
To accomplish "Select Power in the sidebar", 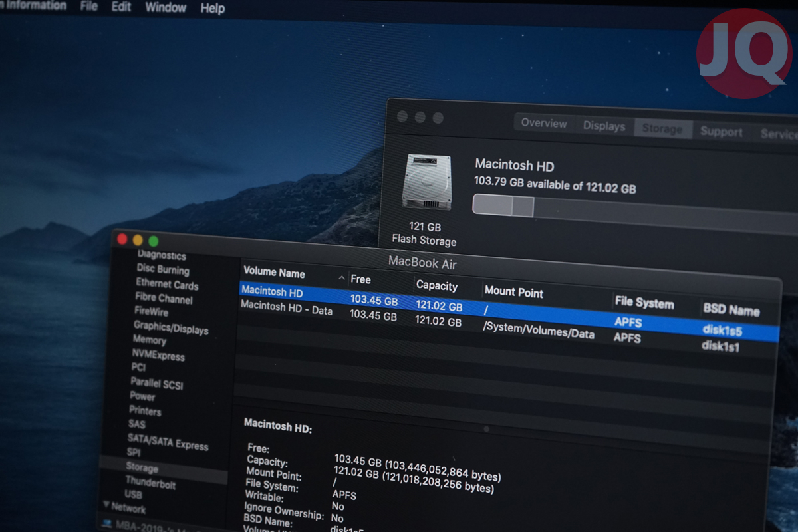I will tap(142, 396).
